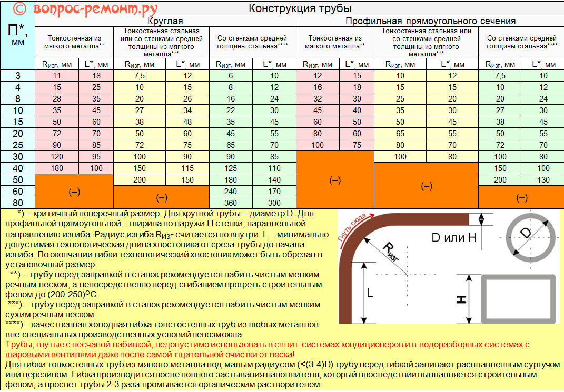Select the 'D или H' dimension label
The image size is (564, 392).
(453, 237)
